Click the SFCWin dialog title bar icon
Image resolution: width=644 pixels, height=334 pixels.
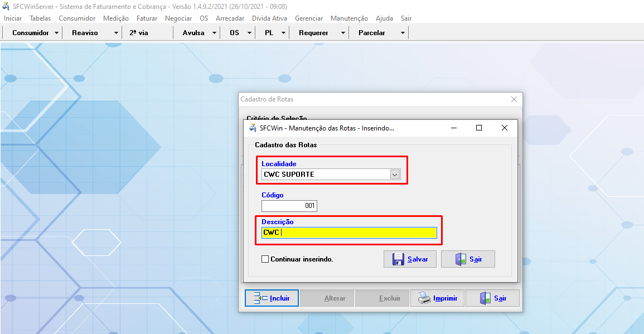click(x=252, y=128)
